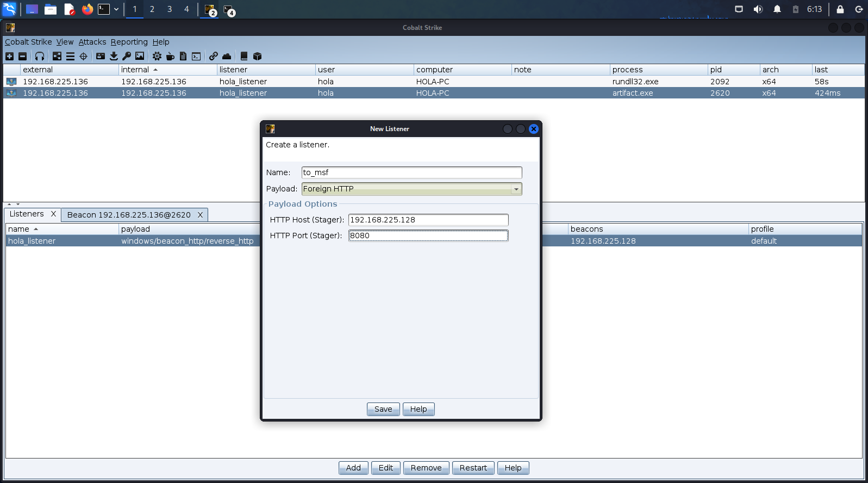Expand the terminal launcher dropdown arrow
This screenshot has width=868, height=483.
coord(116,9)
